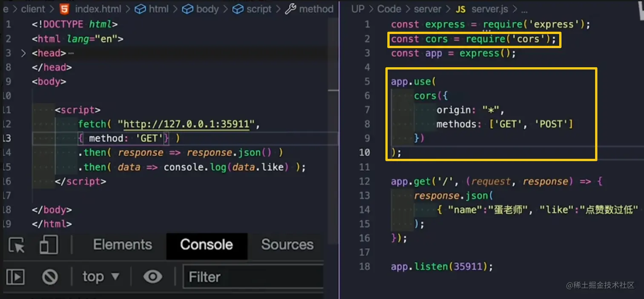Click the closing </script> tag
Viewport: 644px width, 299px height.
click(x=80, y=181)
